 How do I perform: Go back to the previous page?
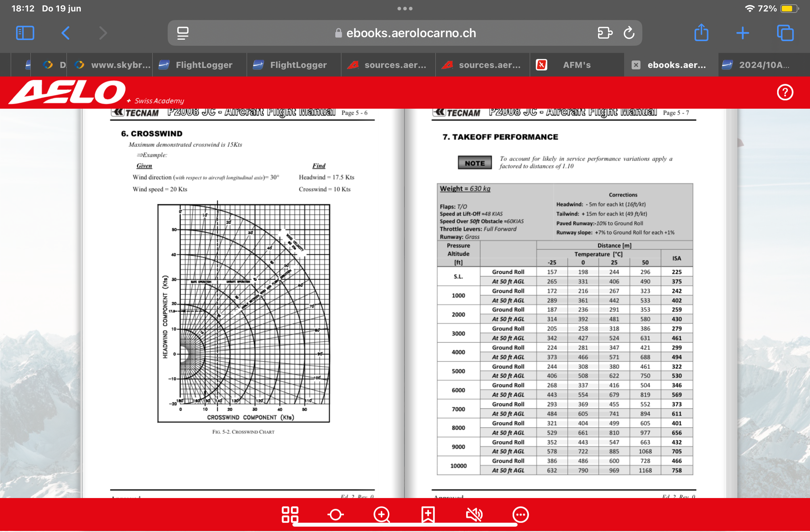click(65, 33)
